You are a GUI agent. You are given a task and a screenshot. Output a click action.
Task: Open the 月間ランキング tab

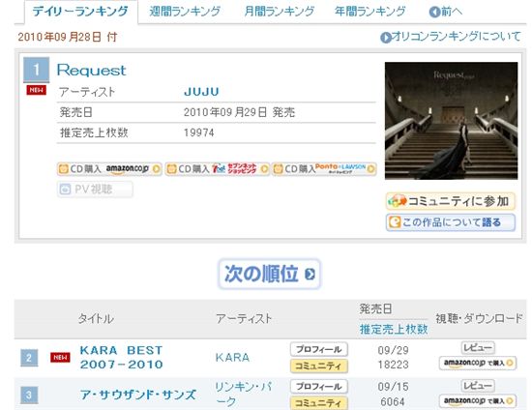point(280,12)
